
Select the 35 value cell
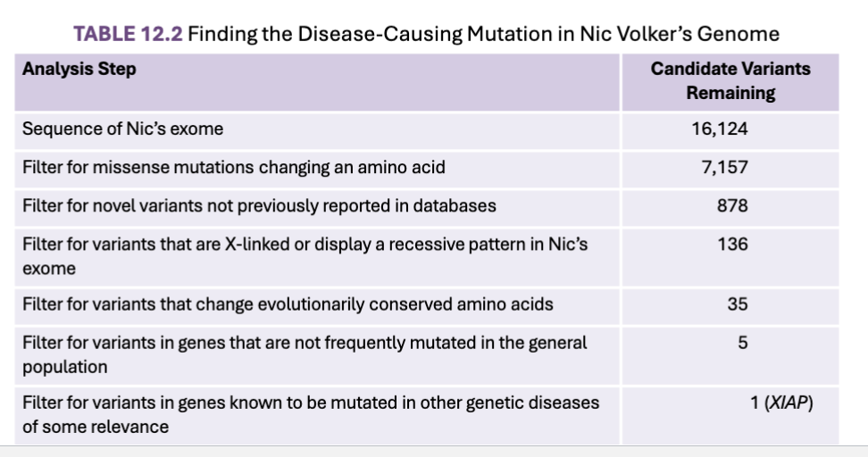(x=730, y=306)
